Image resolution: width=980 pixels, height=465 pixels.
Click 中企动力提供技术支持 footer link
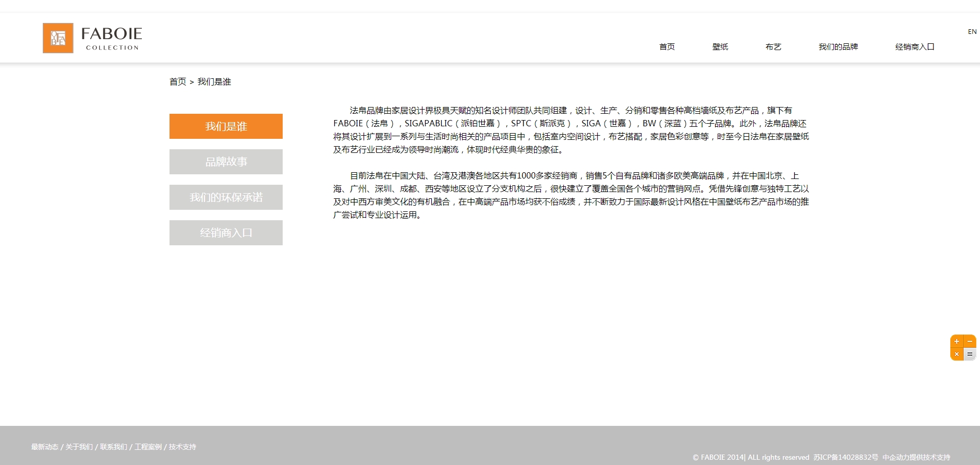[x=916, y=457]
